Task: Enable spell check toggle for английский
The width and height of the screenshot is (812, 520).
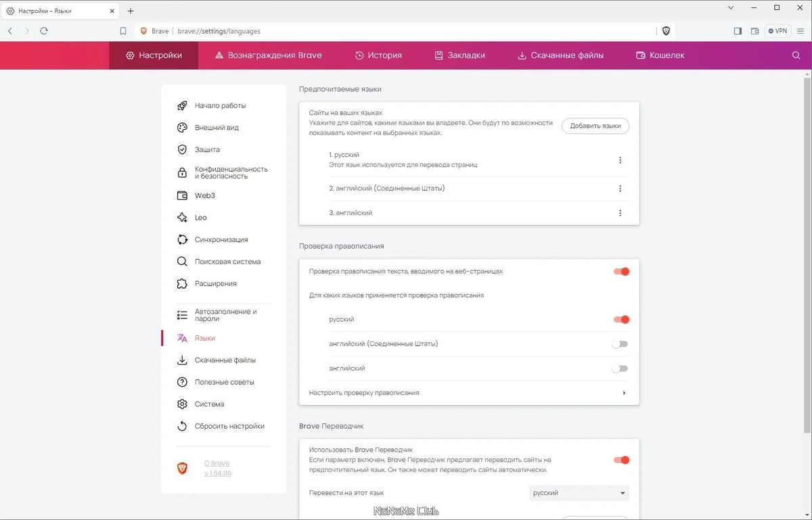Action: 620,369
